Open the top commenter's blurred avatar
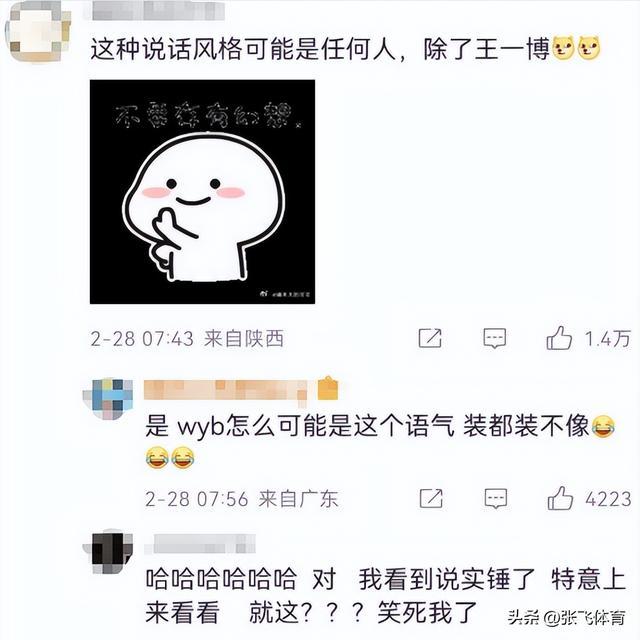The image size is (640, 640). [x=38, y=32]
